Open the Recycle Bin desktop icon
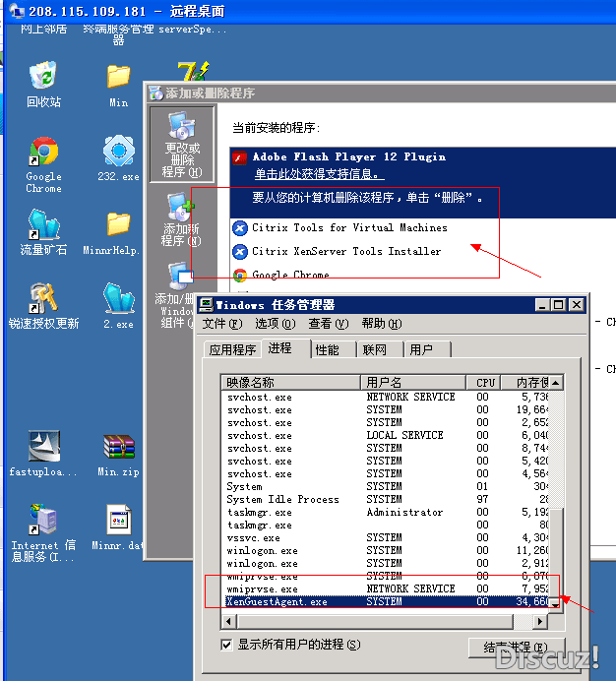Screen dimensions: 616x681 (43, 76)
